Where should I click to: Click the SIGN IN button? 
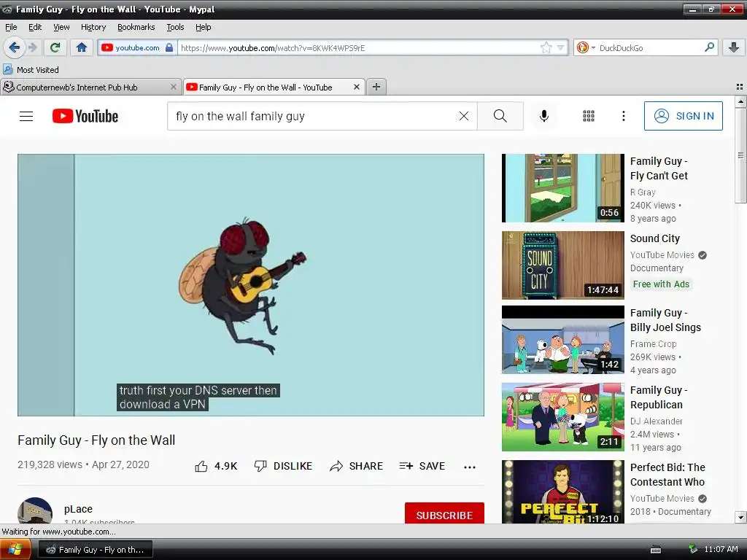click(x=683, y=116)
